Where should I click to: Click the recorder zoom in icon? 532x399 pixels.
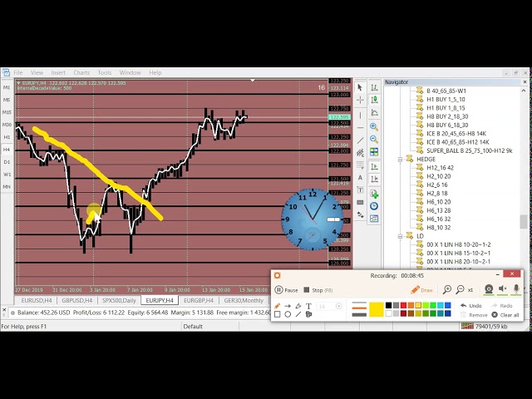coord(447,289)
